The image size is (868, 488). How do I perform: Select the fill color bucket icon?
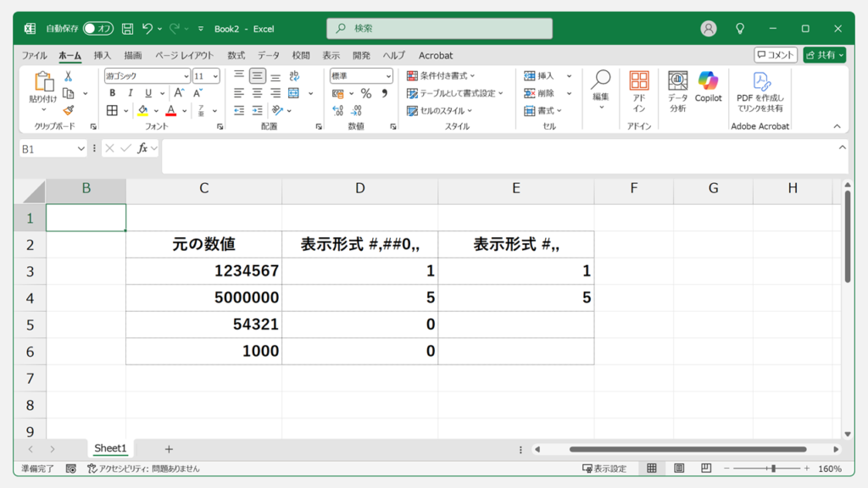[x=142, y=111]
